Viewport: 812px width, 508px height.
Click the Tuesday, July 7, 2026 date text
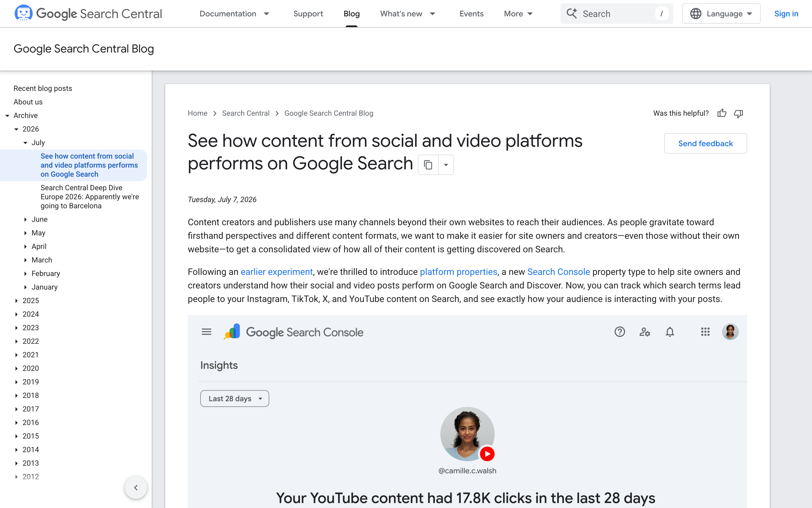click(222, 200)
